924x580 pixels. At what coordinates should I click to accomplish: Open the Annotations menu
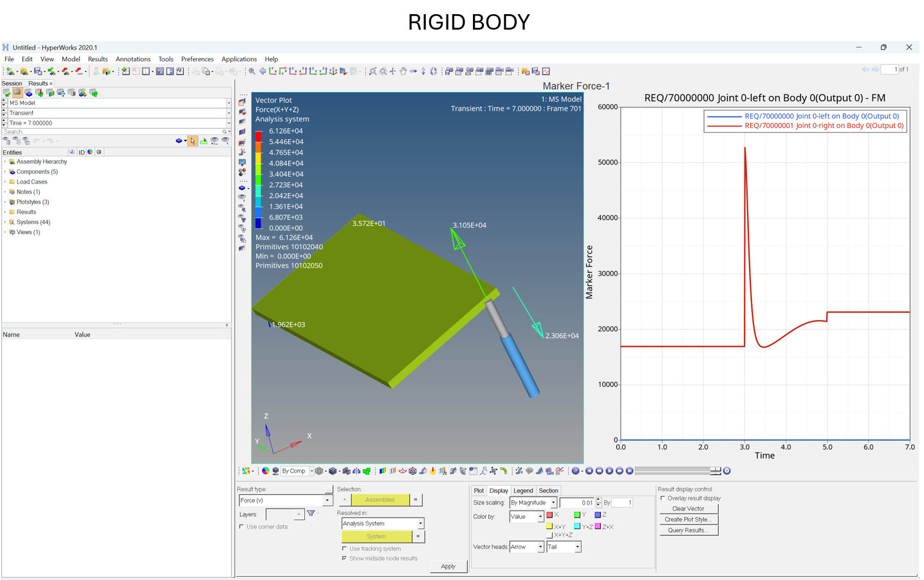tap(133, 59)
